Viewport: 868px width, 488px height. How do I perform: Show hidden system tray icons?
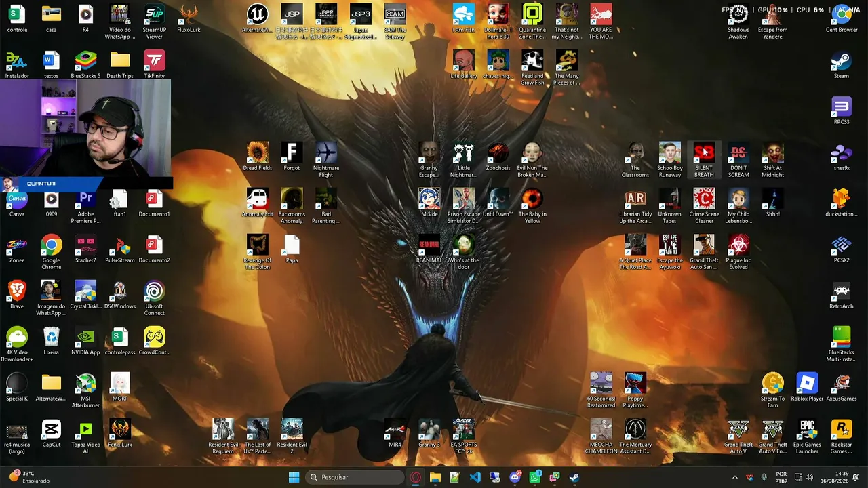(734, 477)
